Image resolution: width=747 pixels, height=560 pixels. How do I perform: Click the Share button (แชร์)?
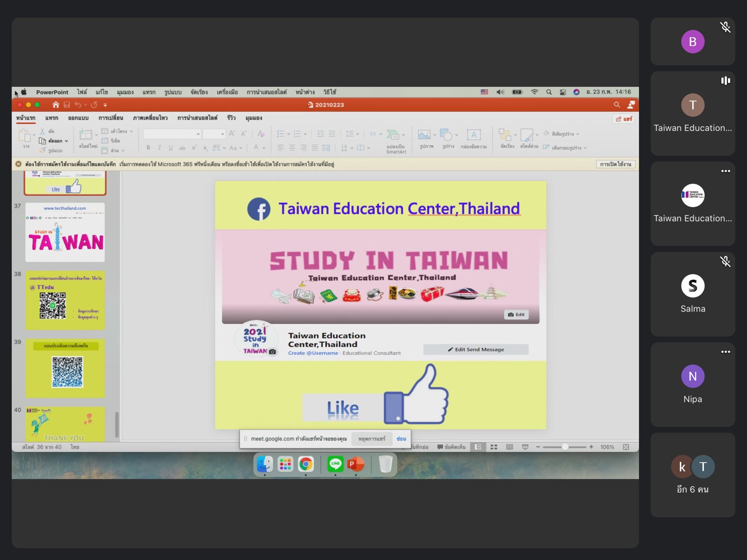point(624,119)
